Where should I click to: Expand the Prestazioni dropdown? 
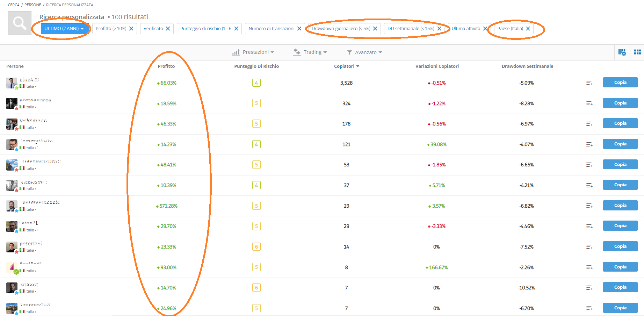[253, 52]
